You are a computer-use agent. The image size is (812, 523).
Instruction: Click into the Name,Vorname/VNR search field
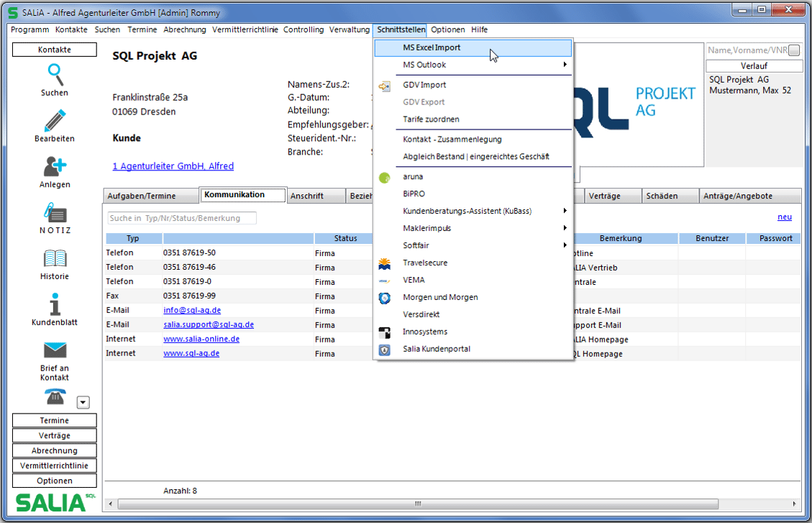(x=747, y=50)
